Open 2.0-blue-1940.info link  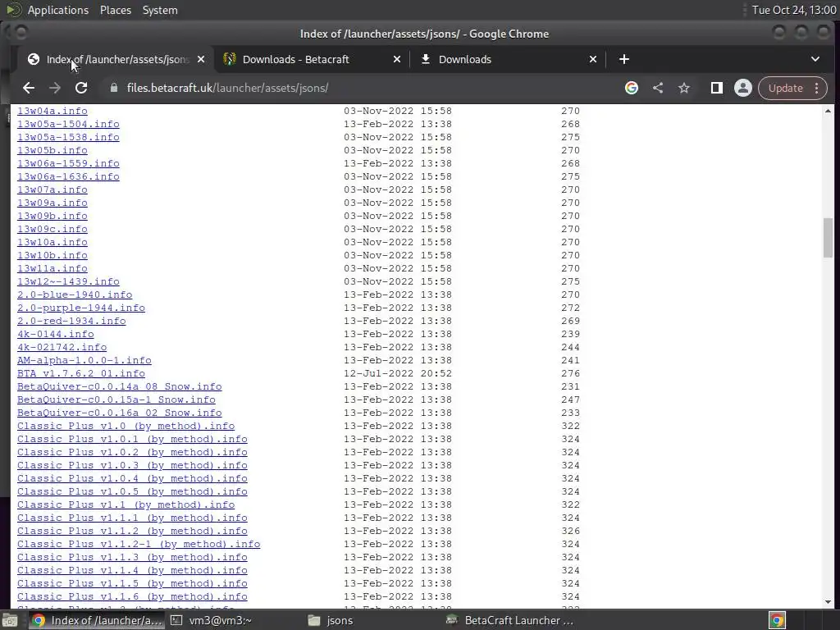coord(75,294)
